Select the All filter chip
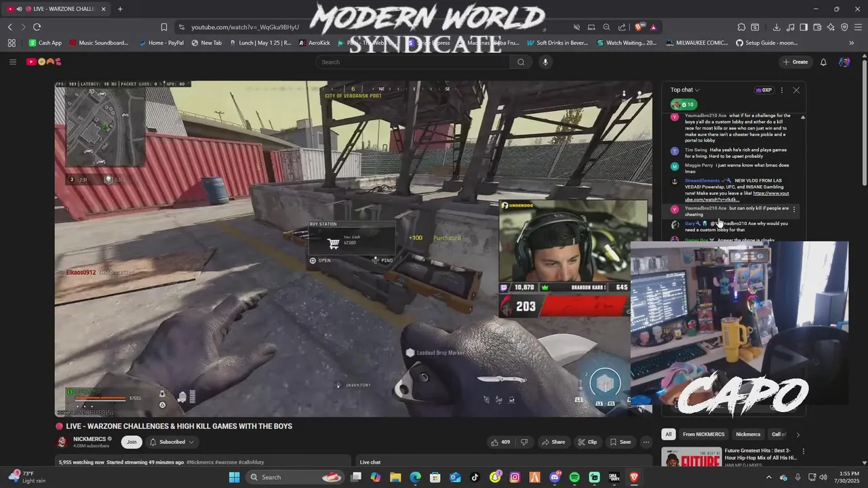The image size is (868, 488). pyautogui.click(x=669, y=434)
